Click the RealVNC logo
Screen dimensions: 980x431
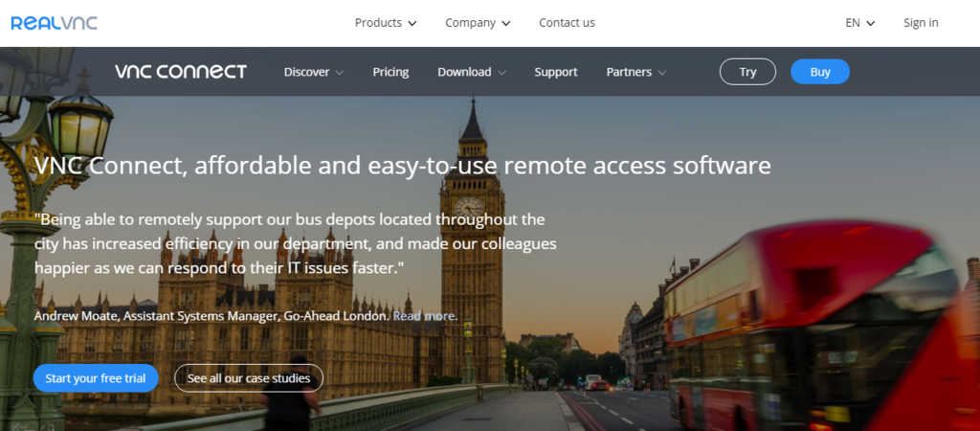point(54,23)
